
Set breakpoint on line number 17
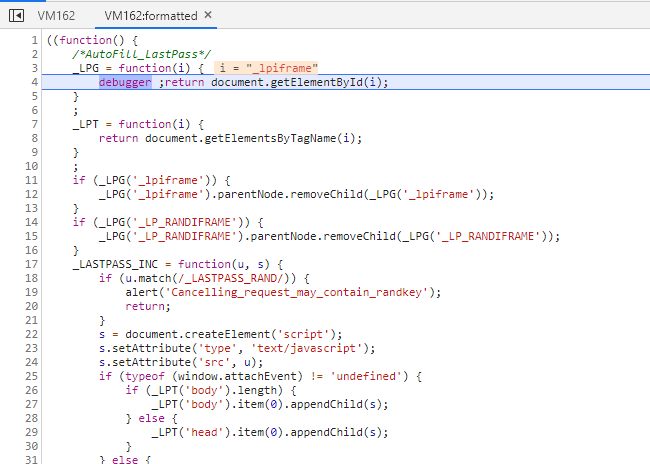(x=32, y=264)
